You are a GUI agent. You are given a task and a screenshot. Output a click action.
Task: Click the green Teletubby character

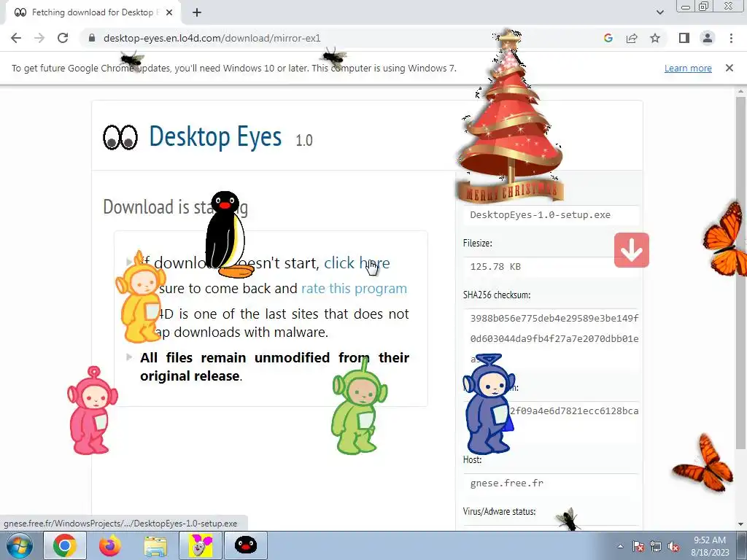tap(359, 408)
